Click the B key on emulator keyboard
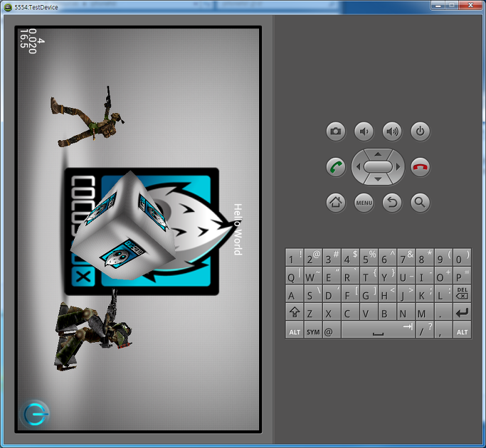This screenshot has height=448, width=486. click(387, 311)
